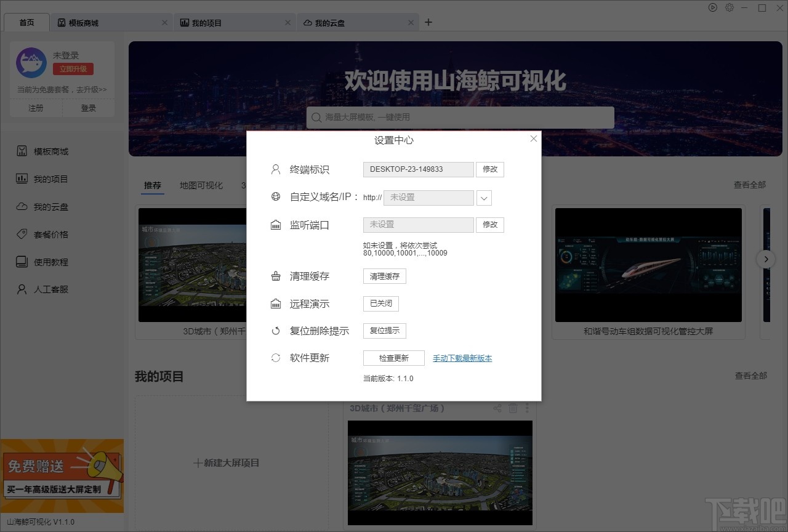The width and height of the screenshot is (788, 532).
Task: Click the reset arrow icon beside 复位删除提示
Action: click(x=276, y=331)
